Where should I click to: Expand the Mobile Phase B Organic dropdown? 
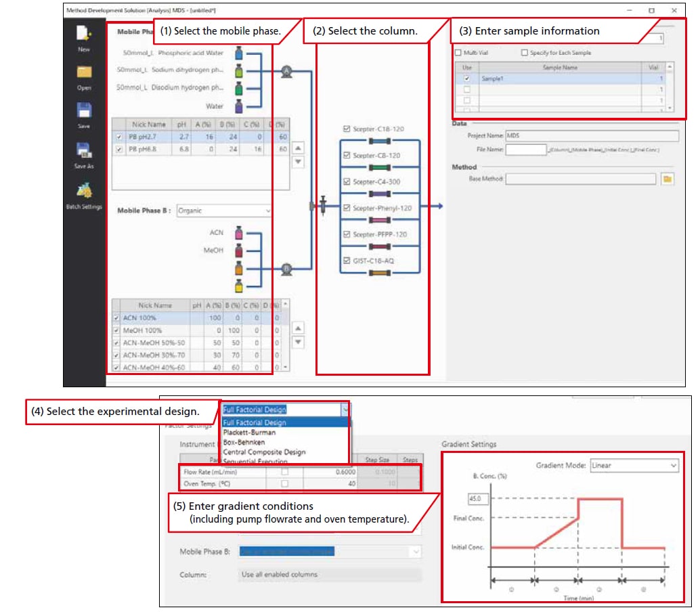click(x=223, y=211)
